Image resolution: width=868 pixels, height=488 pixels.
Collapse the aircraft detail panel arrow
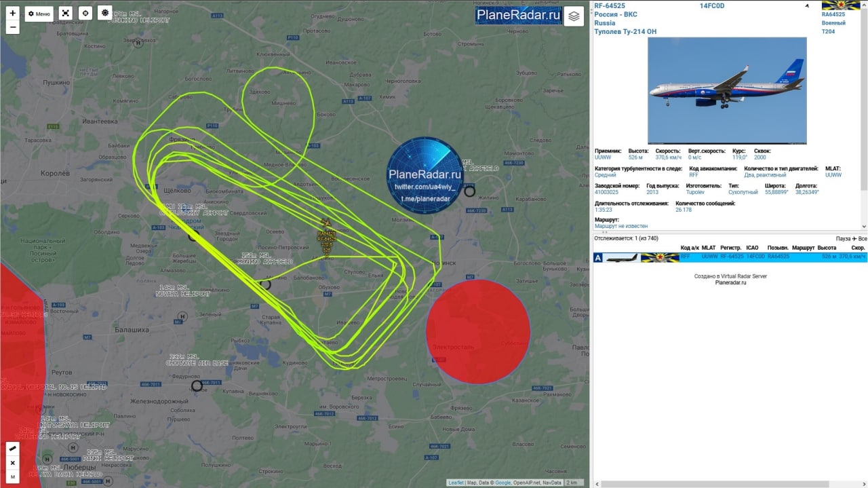point(807,5)
